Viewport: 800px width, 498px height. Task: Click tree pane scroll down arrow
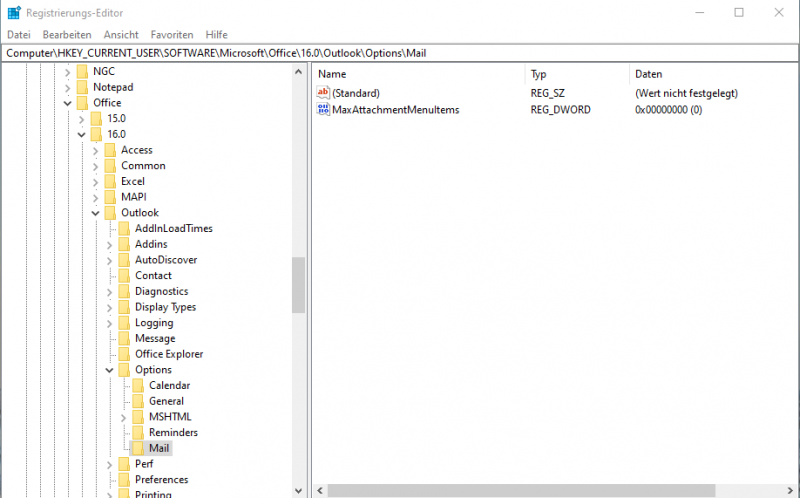point(298,491)
